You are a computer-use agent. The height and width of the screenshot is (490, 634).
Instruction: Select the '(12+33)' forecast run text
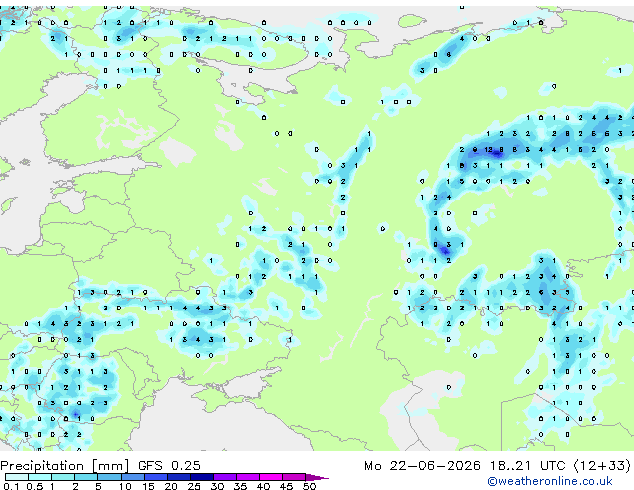click(602, 466)
